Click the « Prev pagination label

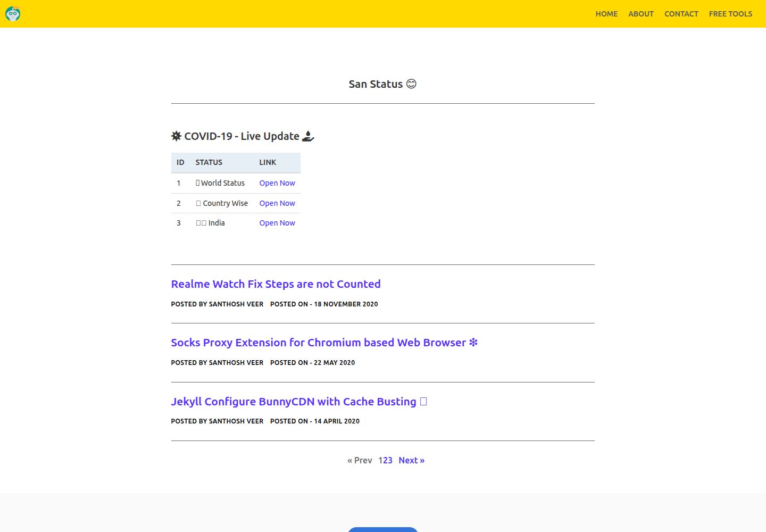pos(360,460)
